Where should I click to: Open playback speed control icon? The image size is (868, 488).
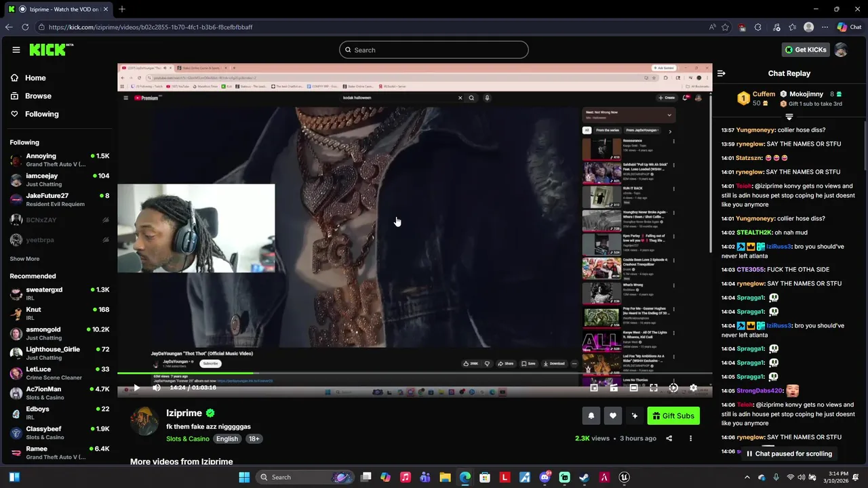click(673, 388)
